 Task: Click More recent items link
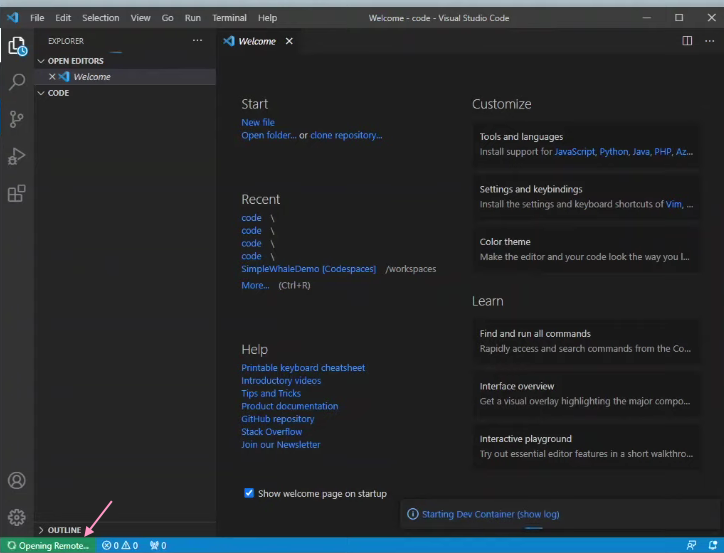(x=255, y=285)
